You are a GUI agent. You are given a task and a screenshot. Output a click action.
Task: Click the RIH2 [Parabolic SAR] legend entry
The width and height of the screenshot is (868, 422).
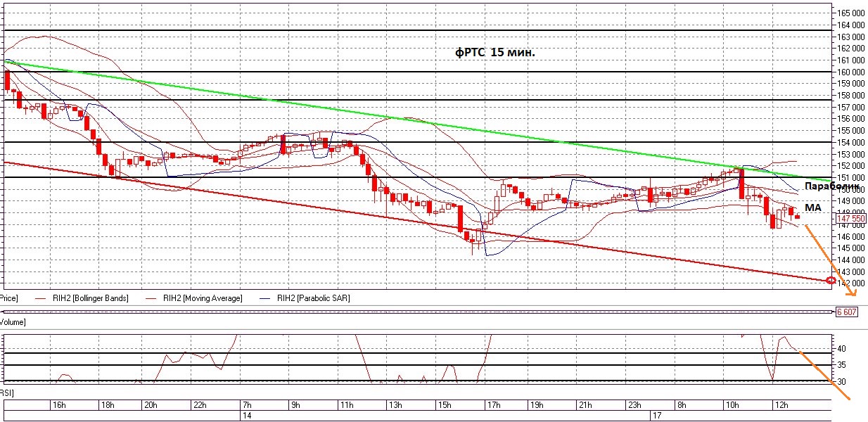[x=305, y=298]
